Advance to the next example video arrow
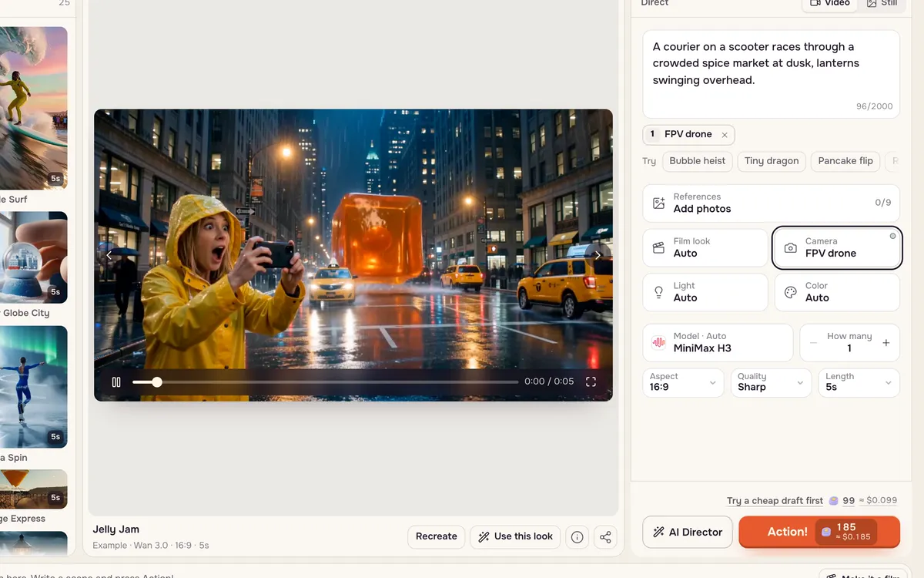Screen dimensions: 924x578 click(598, 255)
